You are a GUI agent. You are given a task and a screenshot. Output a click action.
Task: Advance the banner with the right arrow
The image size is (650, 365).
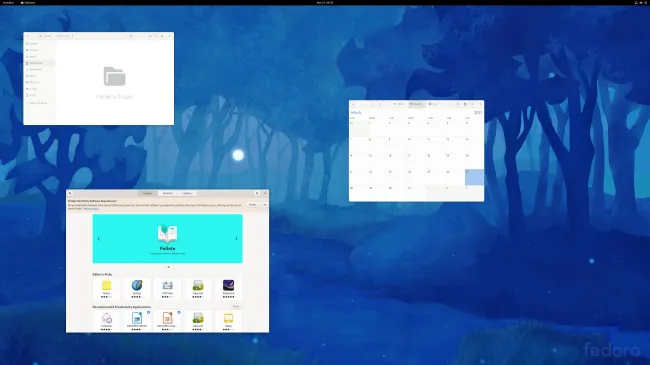(236, 238)
